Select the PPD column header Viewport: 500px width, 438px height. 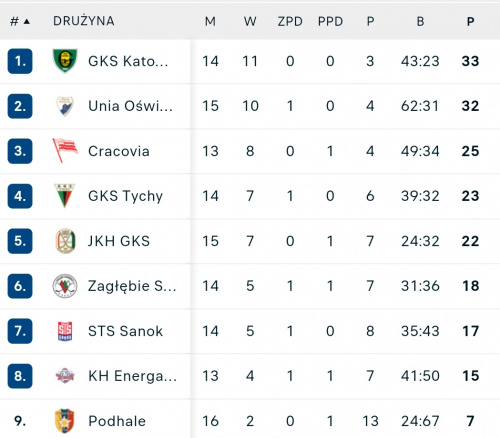tap(330, 22)
